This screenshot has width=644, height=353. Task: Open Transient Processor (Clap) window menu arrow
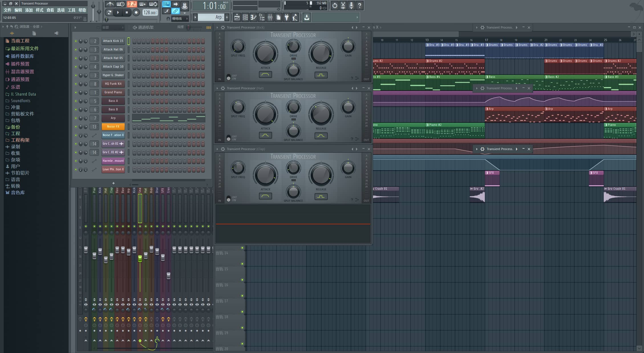217,149
